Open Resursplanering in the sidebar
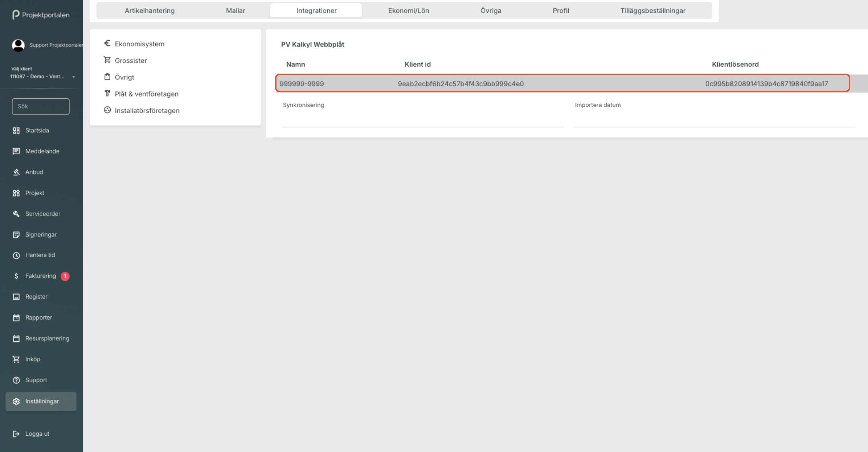This screenshot has height=452, width=868. (x=47, y=338)
